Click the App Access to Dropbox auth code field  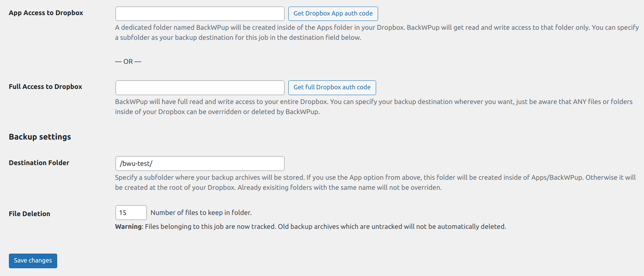tap(200, 14)
